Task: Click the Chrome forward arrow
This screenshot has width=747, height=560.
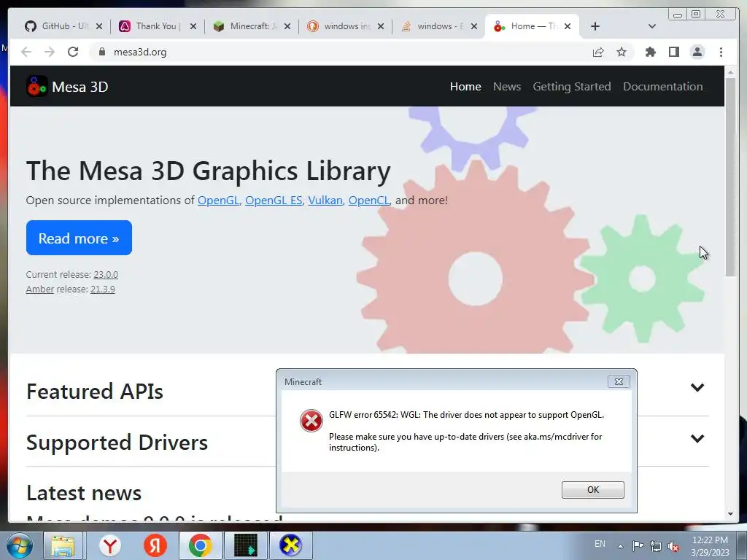Action: (50, 52)
